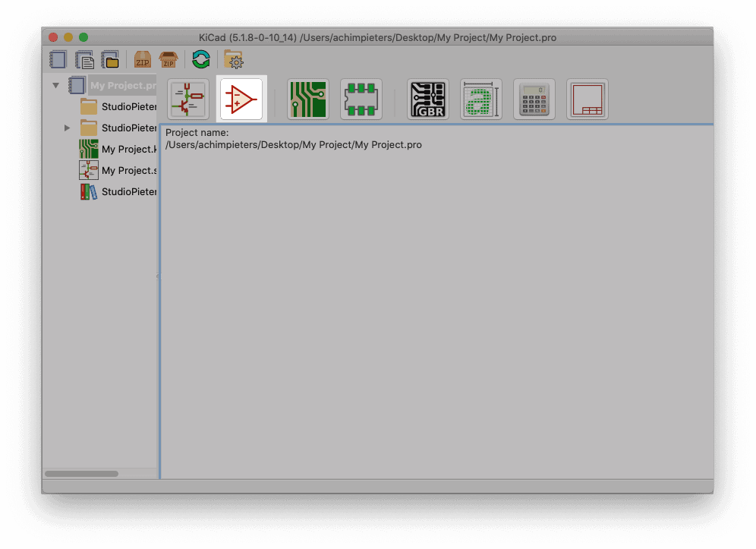Select My Project schematic file in tree
Viewport: 756px width, 549px height.
click(118, 170)
